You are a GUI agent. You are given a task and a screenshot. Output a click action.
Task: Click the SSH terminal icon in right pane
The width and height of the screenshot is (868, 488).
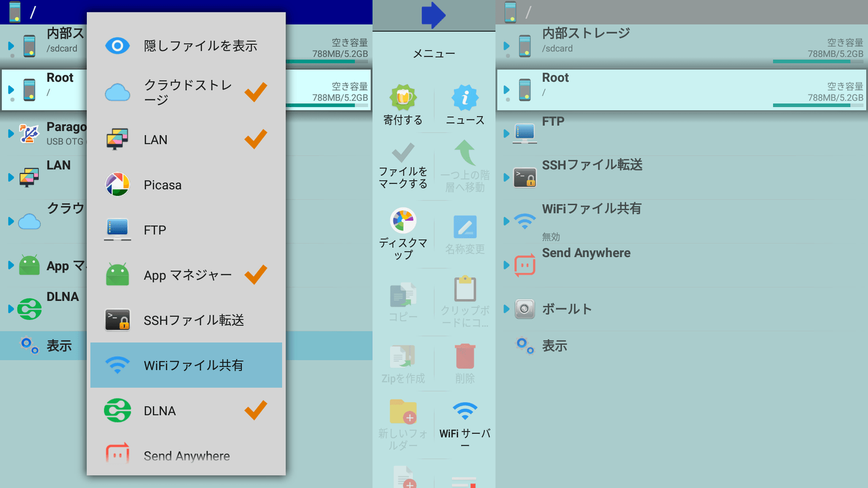525,177
